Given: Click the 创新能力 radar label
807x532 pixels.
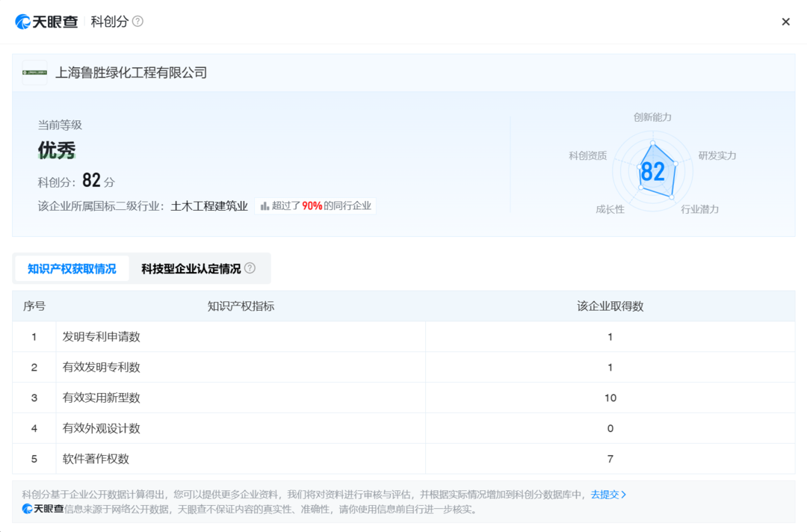Looking at the screenshot, I should pyautogui.click(x=652, y=117).
